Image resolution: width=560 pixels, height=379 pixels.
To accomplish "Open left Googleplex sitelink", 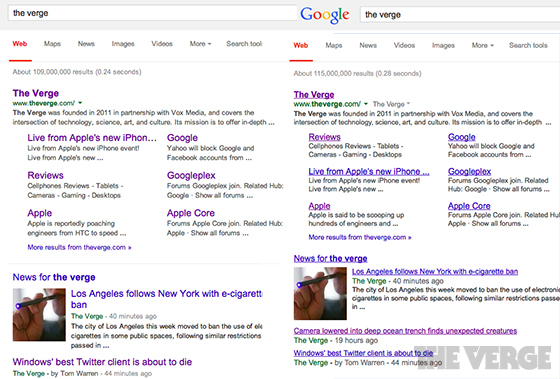I will [191, 175].
